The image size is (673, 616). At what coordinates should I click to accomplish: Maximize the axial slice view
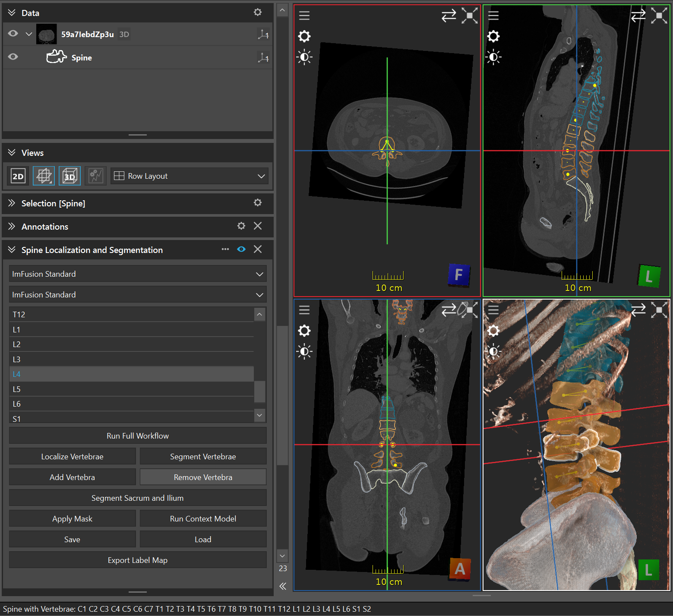click(470, 16)
